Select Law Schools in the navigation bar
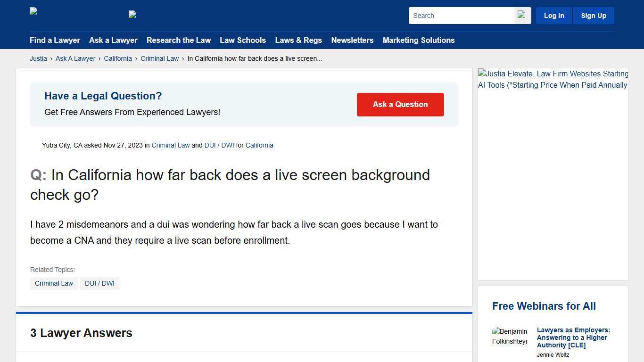Viewport: 644px width, 362px height. pos(243,41)
